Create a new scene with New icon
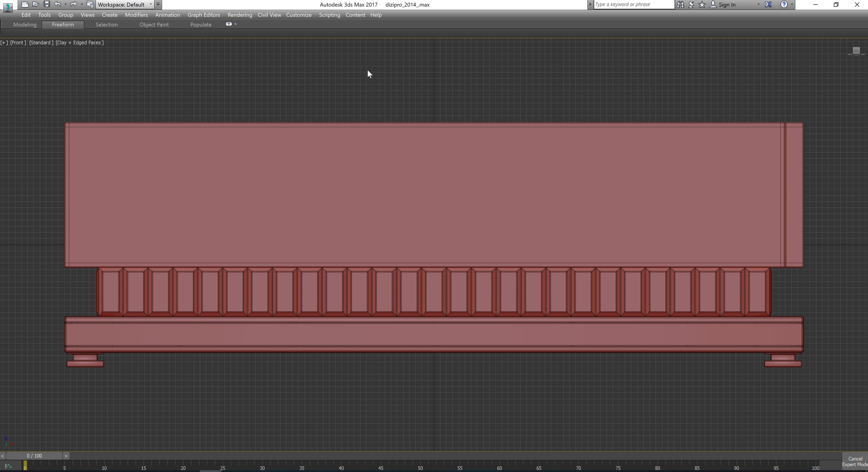The image size is (868, 472). 25,4
